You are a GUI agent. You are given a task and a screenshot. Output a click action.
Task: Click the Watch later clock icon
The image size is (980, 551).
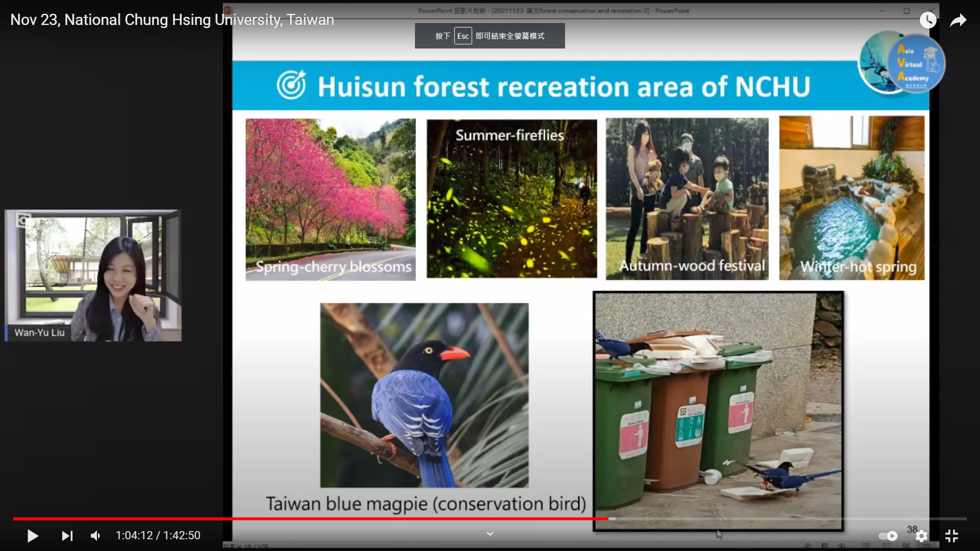(928, 20)
